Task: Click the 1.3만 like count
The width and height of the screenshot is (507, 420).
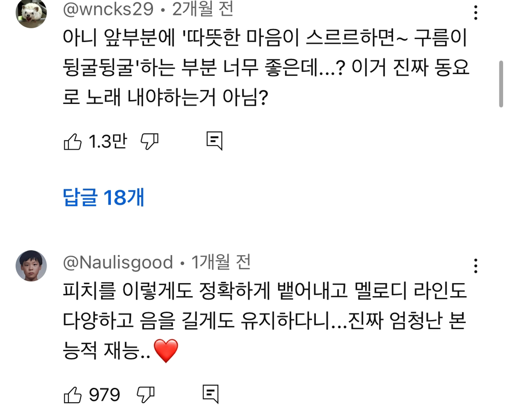Action: pyautogui.click(x=107, y=142)
